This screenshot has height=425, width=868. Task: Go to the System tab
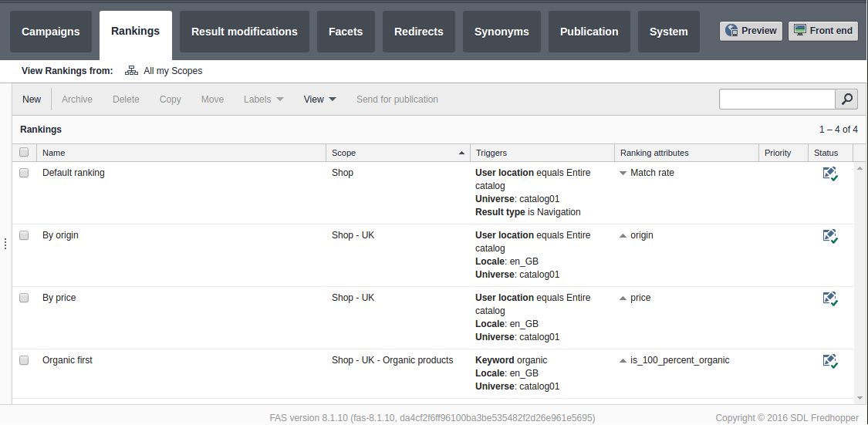click(x=669, y=32)
